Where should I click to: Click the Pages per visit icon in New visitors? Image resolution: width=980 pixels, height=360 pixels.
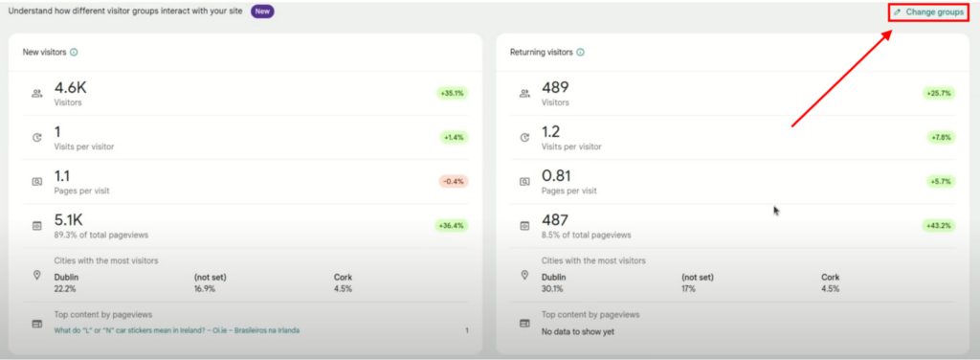(x=37, y=182)
